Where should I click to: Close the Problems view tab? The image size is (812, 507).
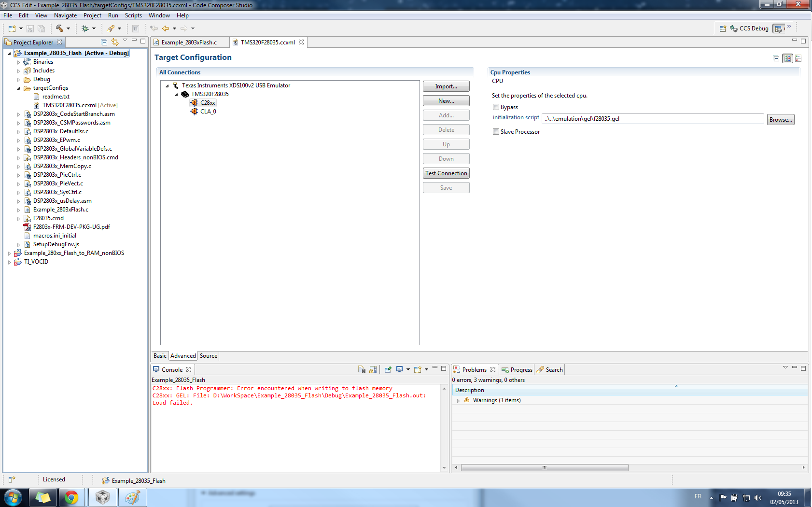pyautogui.click(x=493, y=369)
